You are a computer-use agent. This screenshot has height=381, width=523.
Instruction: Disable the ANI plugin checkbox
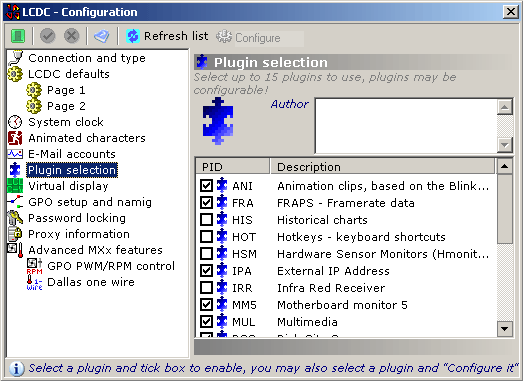click(206, 185)
